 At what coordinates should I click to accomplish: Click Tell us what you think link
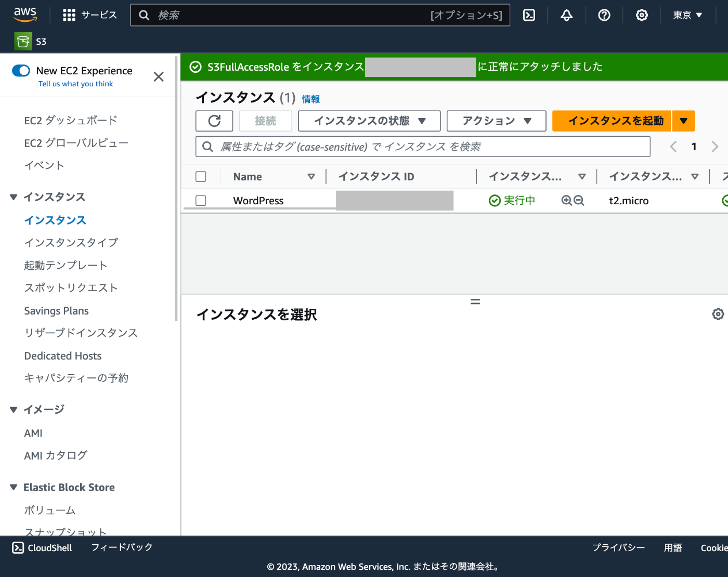point(75,84)
